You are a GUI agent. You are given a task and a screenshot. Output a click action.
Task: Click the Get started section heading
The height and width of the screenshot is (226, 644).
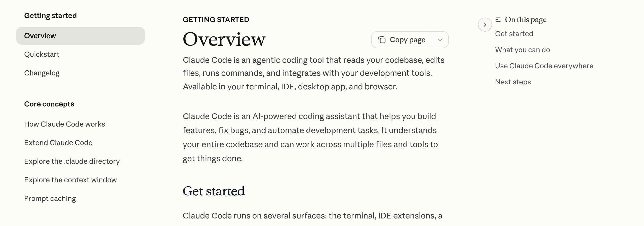[x=214, y=191]
